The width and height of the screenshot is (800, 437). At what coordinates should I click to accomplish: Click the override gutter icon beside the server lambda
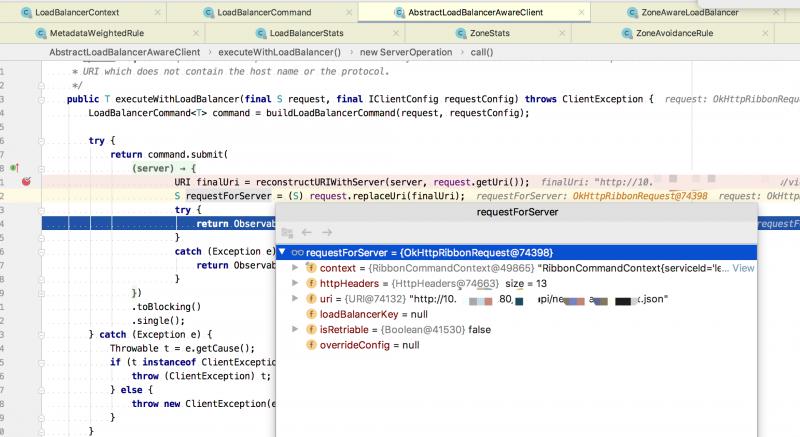tap(14, 168)
